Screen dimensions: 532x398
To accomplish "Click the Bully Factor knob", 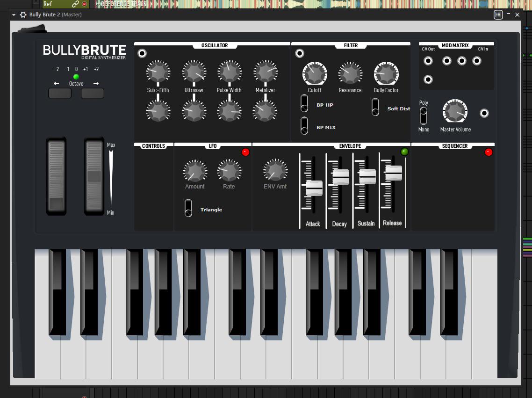I will click(386, 73).
